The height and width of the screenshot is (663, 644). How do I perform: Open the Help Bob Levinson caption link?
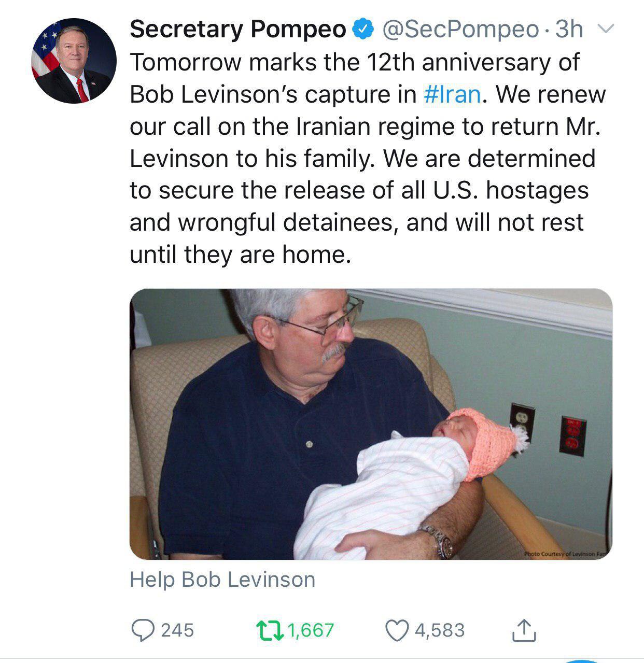(222, 580)
